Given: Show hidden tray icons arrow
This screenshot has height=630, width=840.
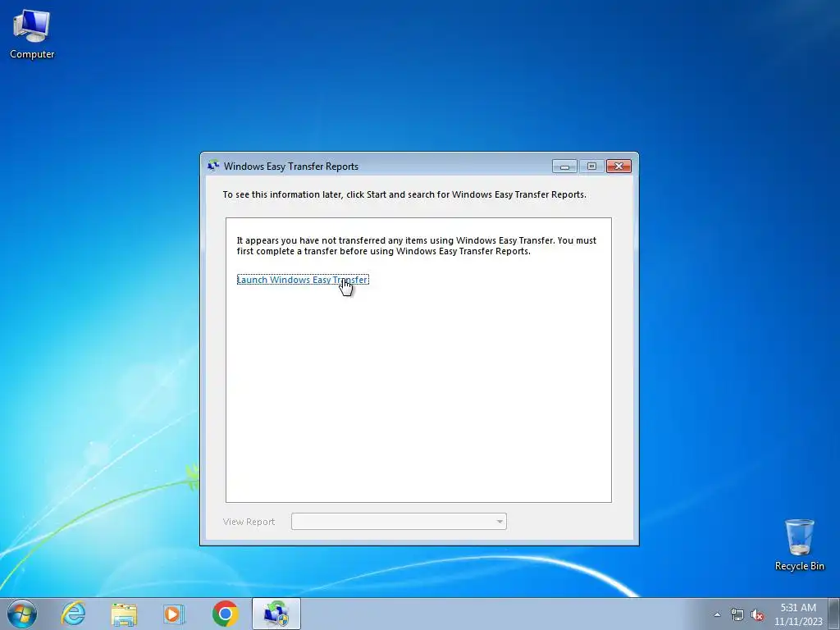Looking at the screenshot, I should pos(717,614).
